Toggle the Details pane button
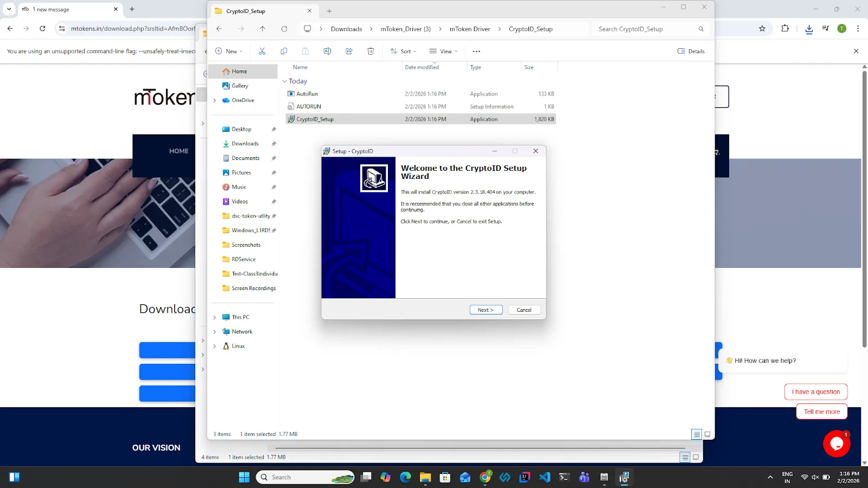 pyautogui.click(x=691, y=51)
